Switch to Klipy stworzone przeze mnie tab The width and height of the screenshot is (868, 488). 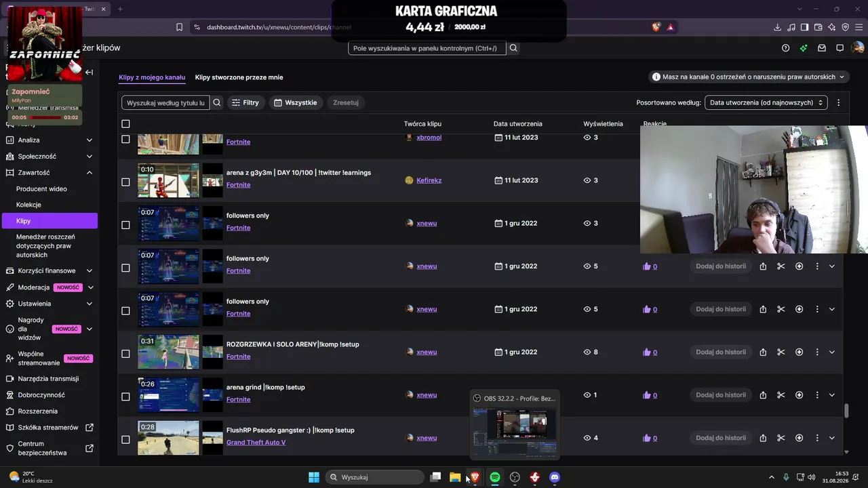tap(239, 77)
